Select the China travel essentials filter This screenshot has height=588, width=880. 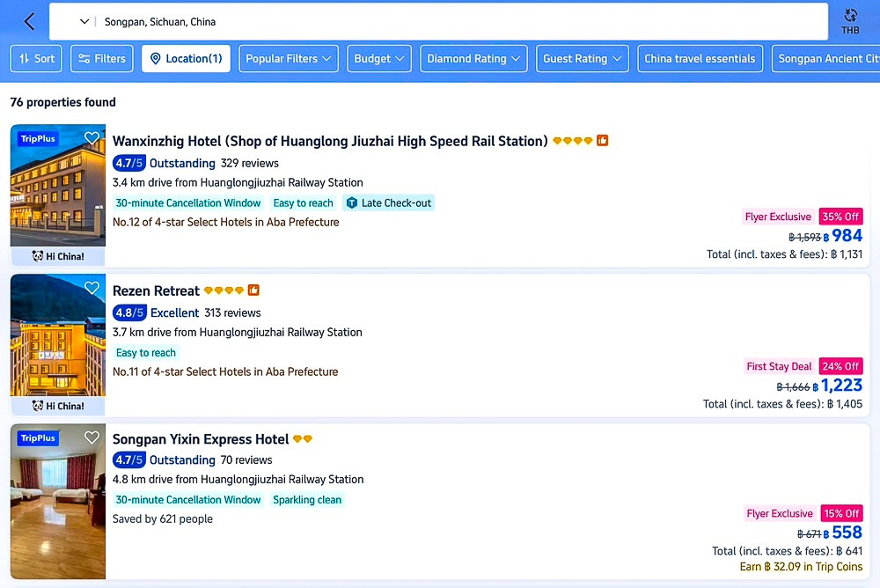coord(700,59)
